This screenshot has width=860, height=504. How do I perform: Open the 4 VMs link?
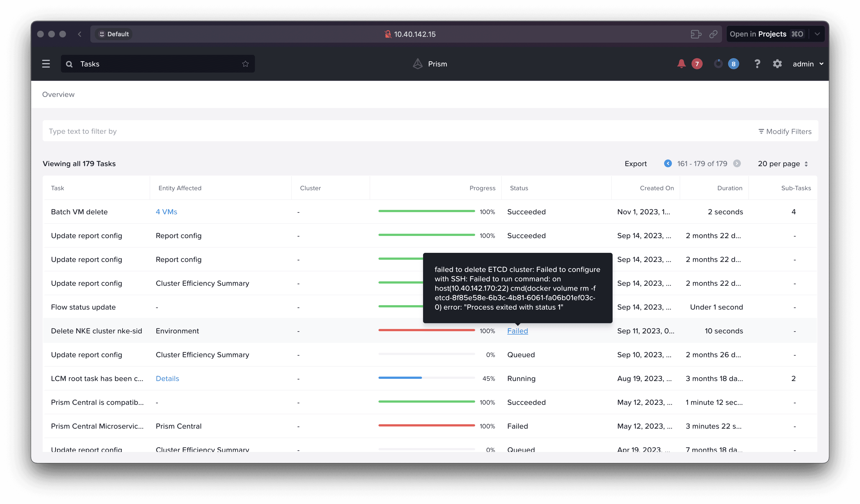[x=166, y=212]
